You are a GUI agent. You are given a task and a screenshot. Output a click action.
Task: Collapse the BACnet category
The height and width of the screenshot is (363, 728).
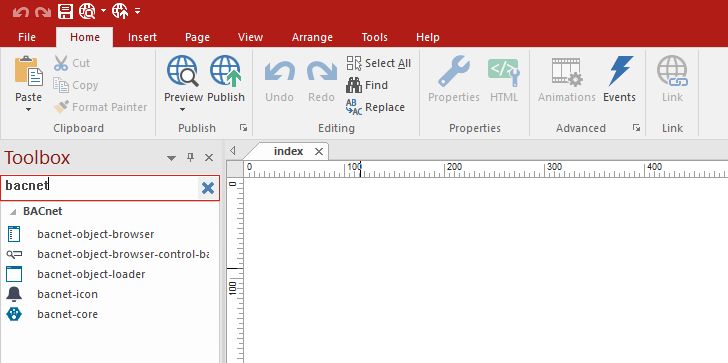(14, 212)
